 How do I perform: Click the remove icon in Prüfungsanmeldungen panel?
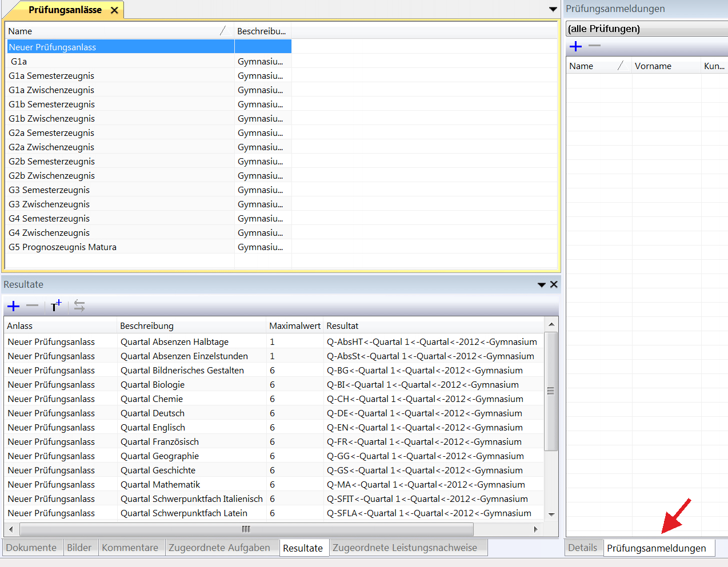click(595, 46)
